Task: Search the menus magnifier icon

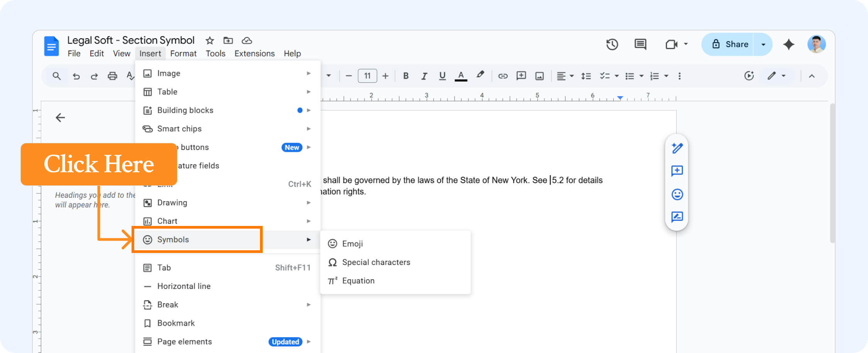Action: tap(57, 76)
